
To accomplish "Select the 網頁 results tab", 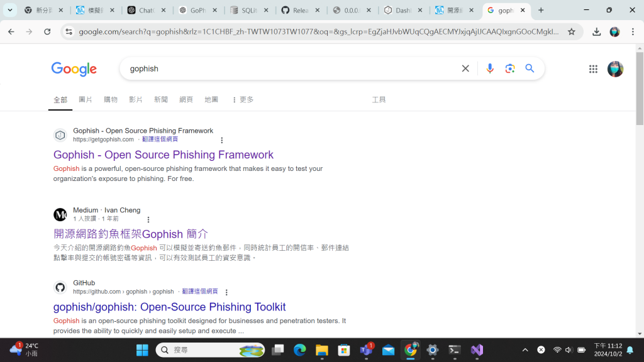I will point(186,100).
